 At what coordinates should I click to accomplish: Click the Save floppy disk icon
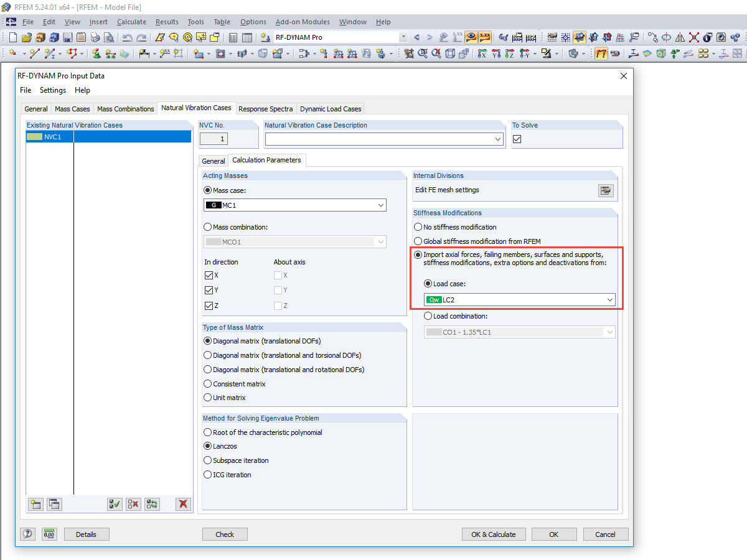pyautogui.click(x=67, y=37)
